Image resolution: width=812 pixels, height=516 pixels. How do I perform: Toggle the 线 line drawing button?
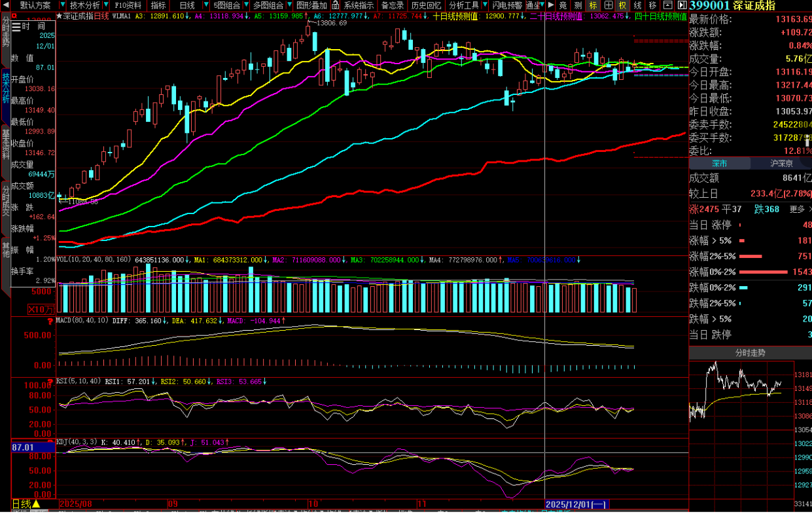637,5
